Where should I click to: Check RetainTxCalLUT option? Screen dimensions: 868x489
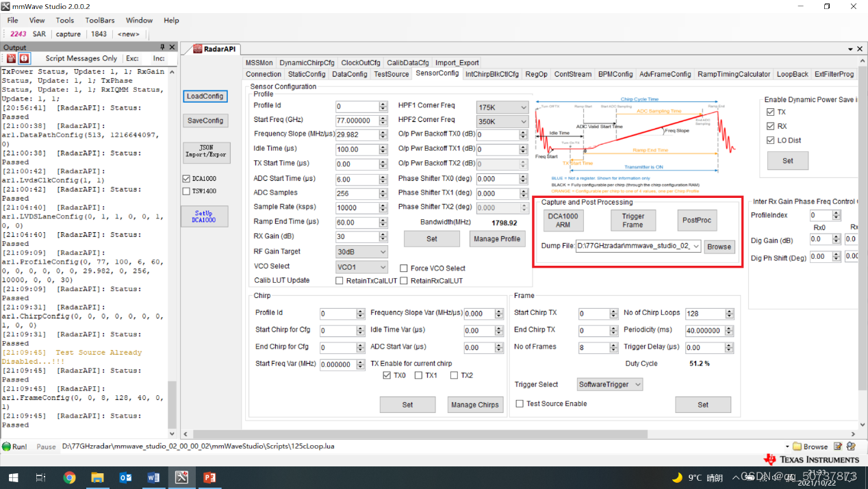[340, 281]
